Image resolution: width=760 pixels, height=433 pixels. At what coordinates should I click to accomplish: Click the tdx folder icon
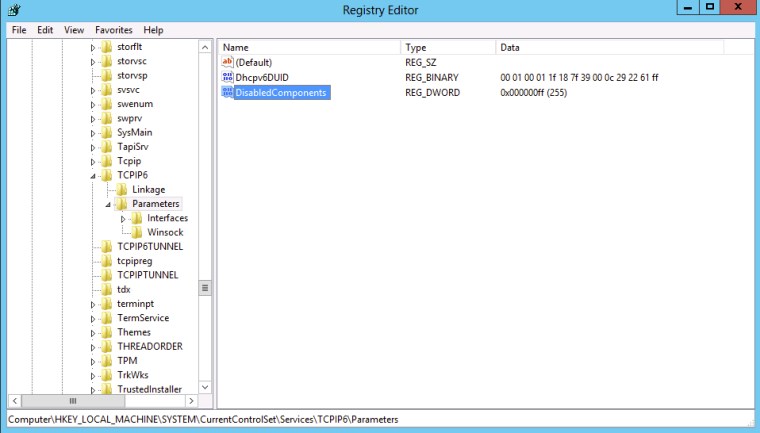(x=107, y=289)
